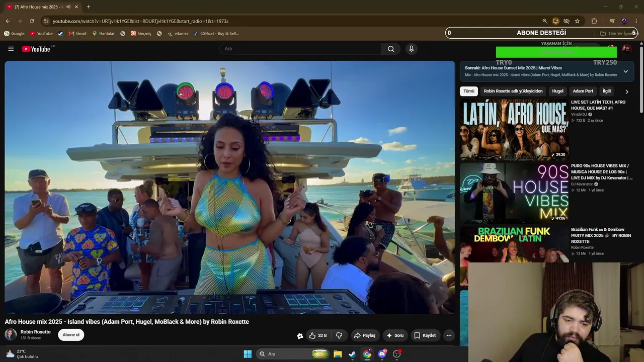Open a new browser tab
Image resolution: width=644 pixels, height=362 pixels.
click(89, 7)
